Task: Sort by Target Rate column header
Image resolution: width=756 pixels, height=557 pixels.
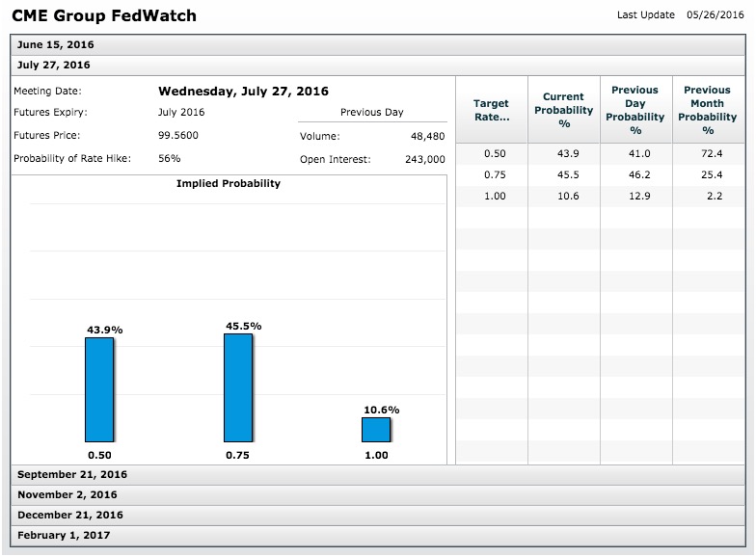Action: pyautogui.click(x=492, y=110)
